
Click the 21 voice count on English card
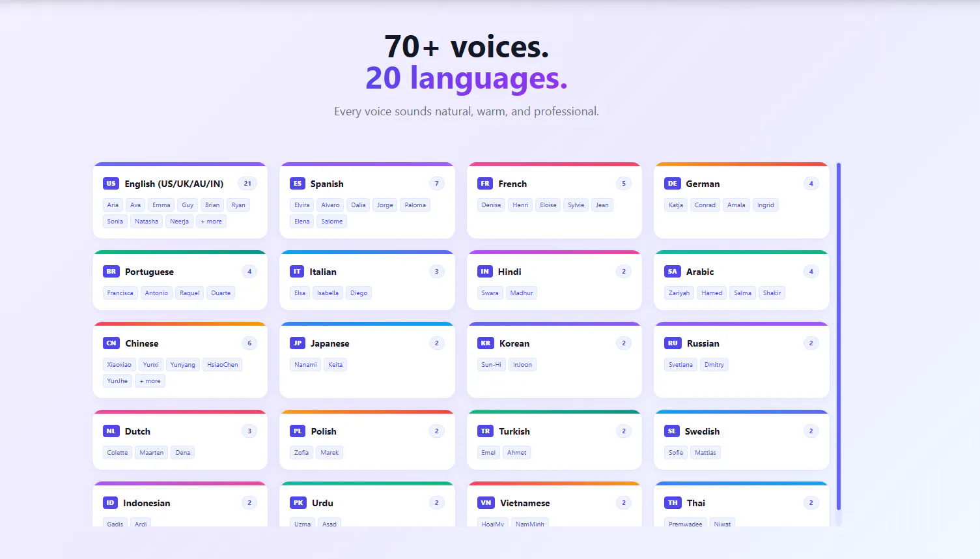(247, 184)
